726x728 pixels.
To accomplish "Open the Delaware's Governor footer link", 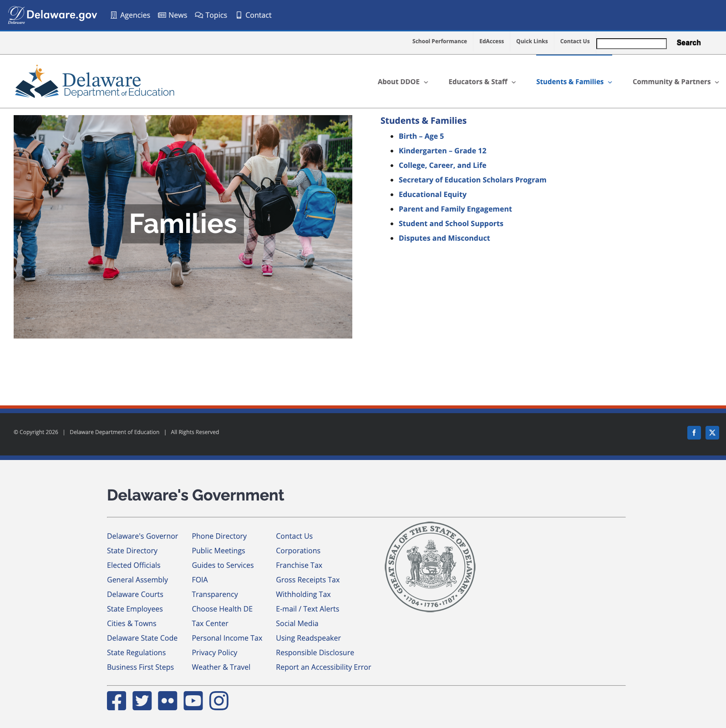I will [x=142, y=536].
